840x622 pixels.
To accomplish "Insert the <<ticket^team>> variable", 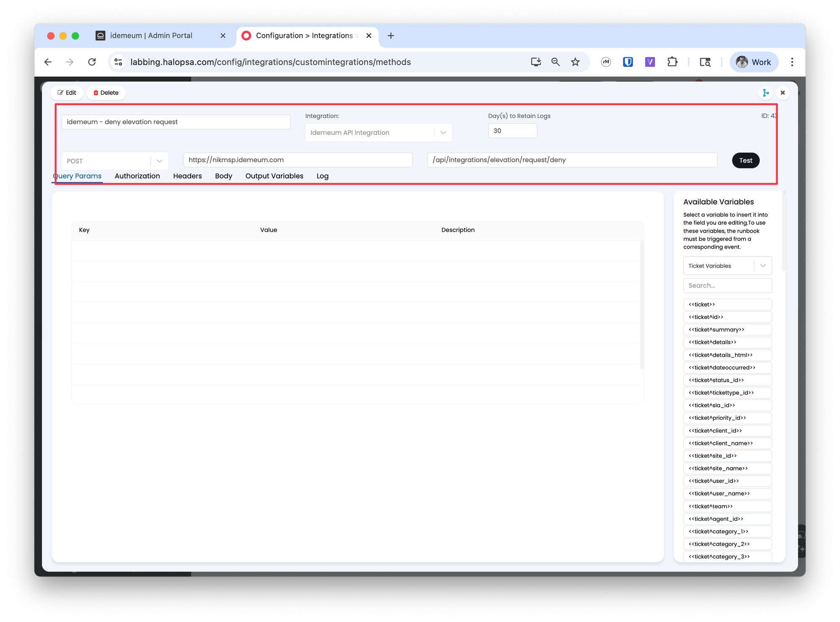I will pyautogui.click(x=727, y=507).
